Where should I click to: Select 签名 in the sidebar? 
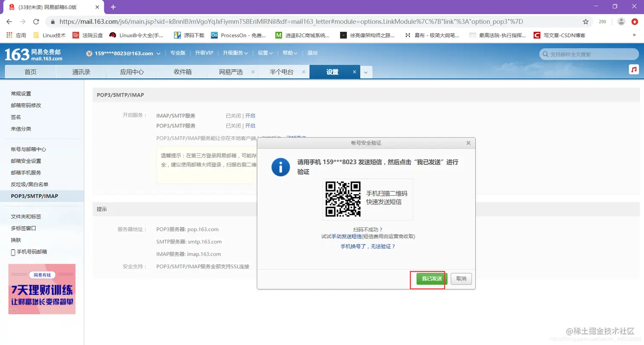tap(16, 117)
